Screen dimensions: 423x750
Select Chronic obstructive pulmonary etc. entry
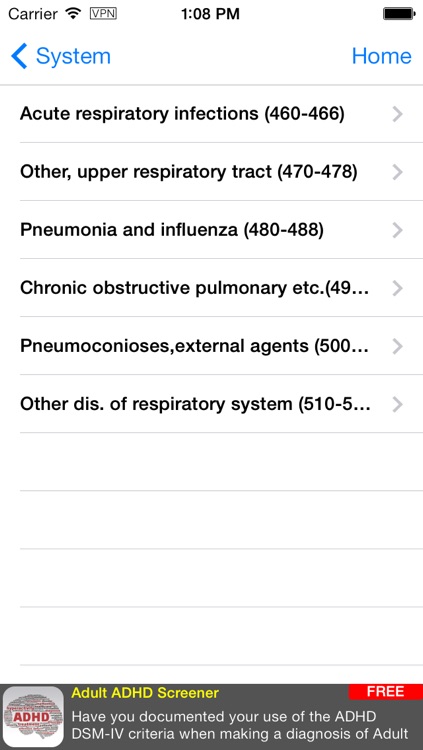point(212,288)
